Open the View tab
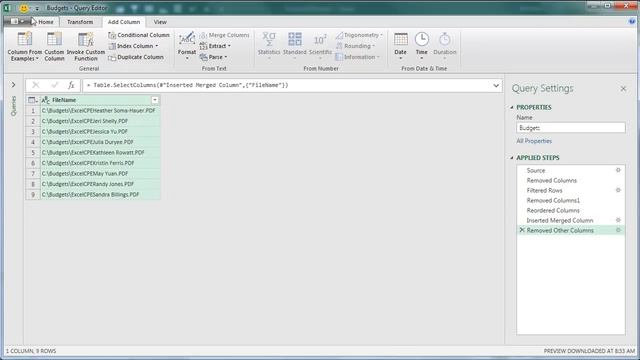Image resolution: width=640 pixels, height=360 pixels. 160,22
